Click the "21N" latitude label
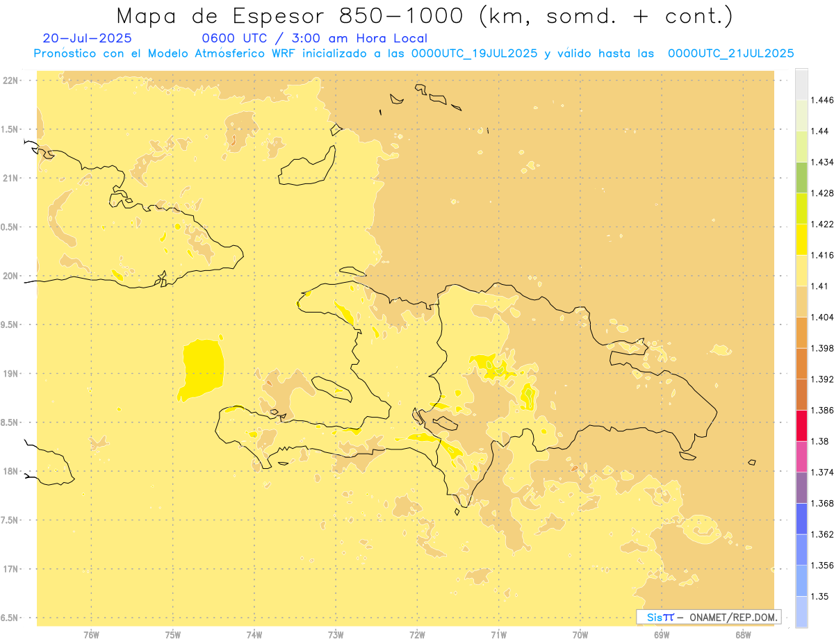Screen dimensions: 834x644 tap(10, 178)
